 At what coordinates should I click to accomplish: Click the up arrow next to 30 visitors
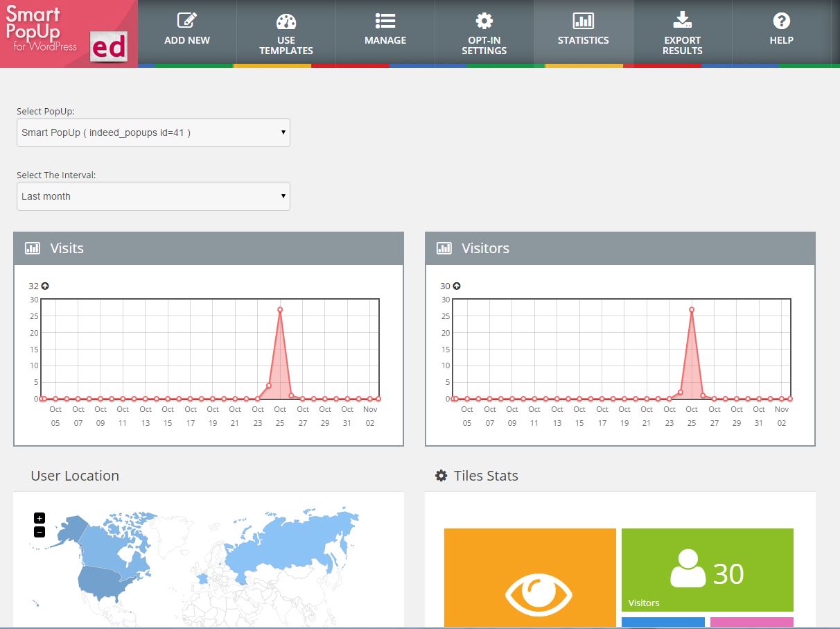[457, 286]
